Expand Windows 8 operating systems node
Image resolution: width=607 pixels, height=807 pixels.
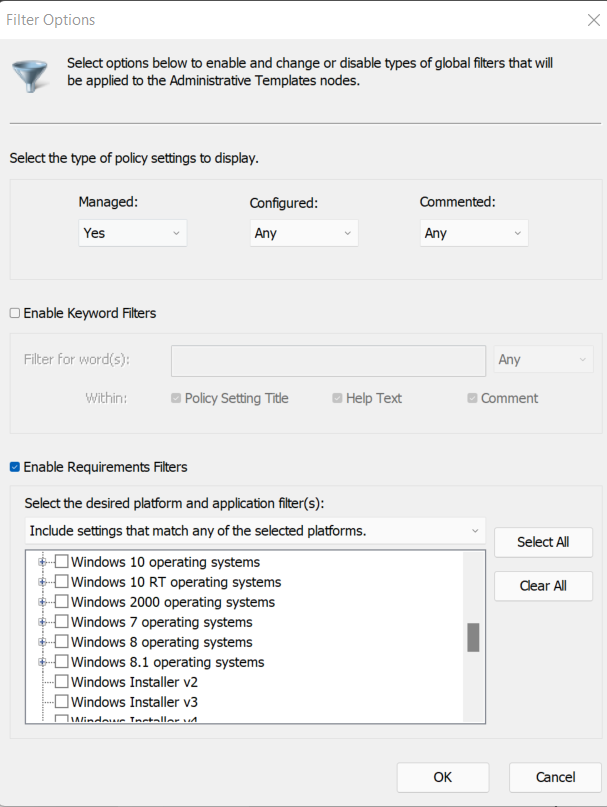43,642
